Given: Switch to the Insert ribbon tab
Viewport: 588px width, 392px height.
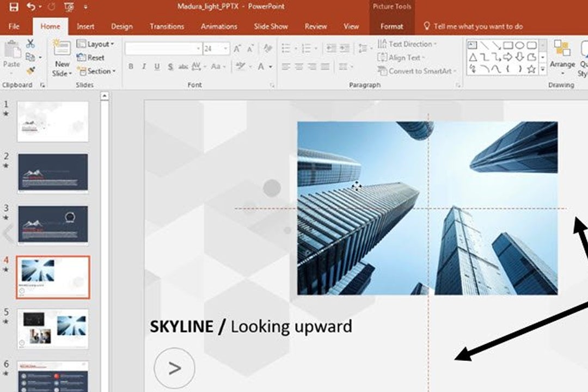Looking at the screenshot, I should click(85, 26).
